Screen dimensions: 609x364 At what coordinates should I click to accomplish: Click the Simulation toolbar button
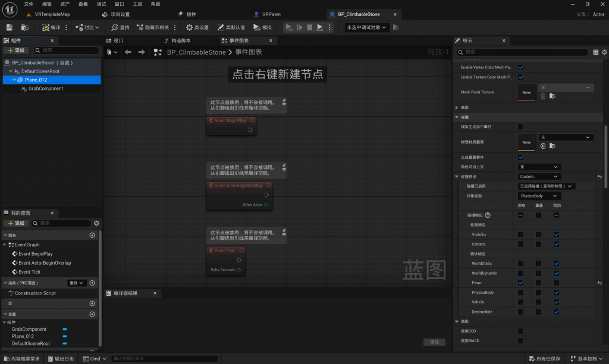262,27
